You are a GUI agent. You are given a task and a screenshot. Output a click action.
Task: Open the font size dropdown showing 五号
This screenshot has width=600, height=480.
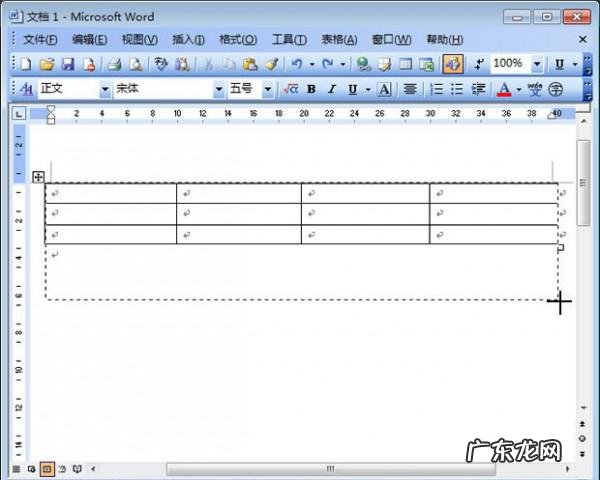click(268, 90)
